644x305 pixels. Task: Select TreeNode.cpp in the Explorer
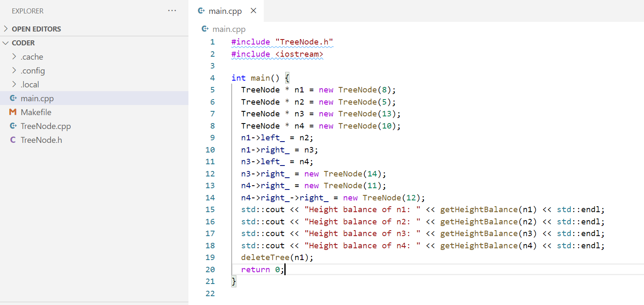45,126
